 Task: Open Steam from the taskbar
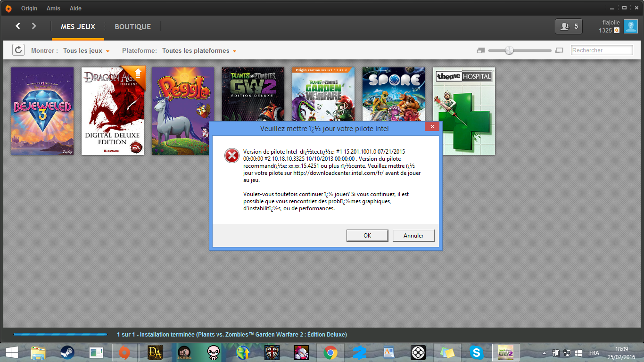pos(67,353)
